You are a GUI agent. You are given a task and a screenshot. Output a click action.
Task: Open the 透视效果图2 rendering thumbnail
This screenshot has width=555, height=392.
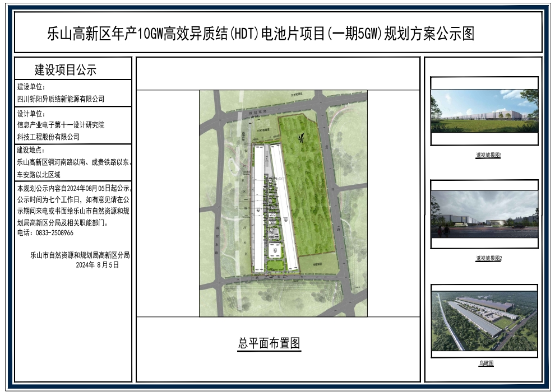[x=484, y=214]
